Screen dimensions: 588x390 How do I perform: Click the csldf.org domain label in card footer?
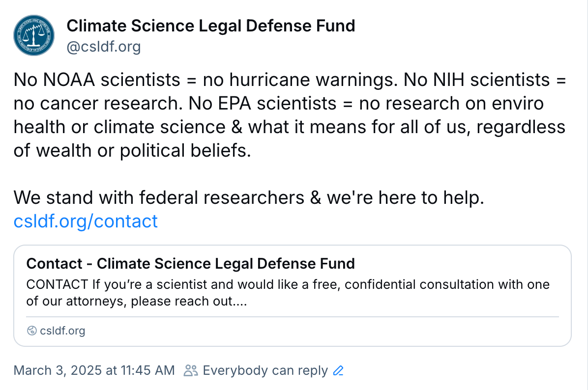click(x=62, y=331)
